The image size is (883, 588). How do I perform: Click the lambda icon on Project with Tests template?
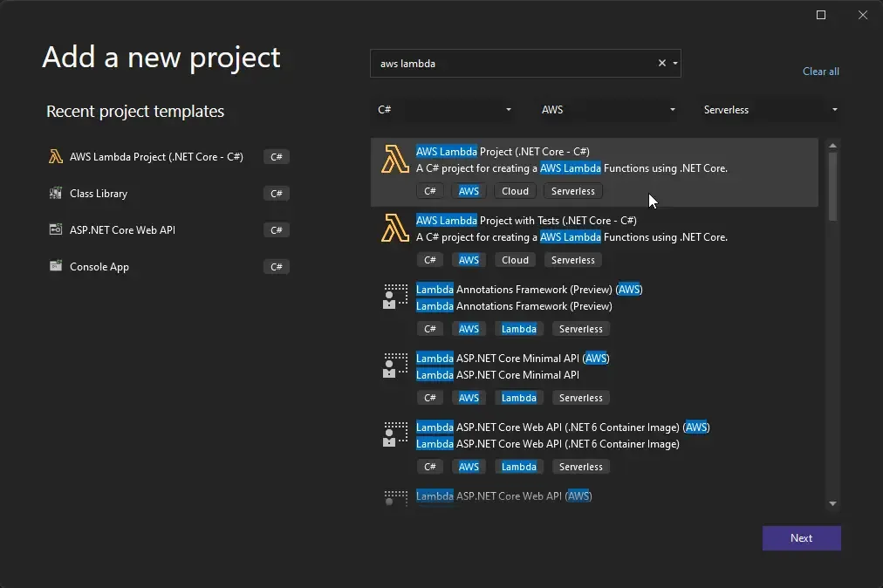click(394, 229)
